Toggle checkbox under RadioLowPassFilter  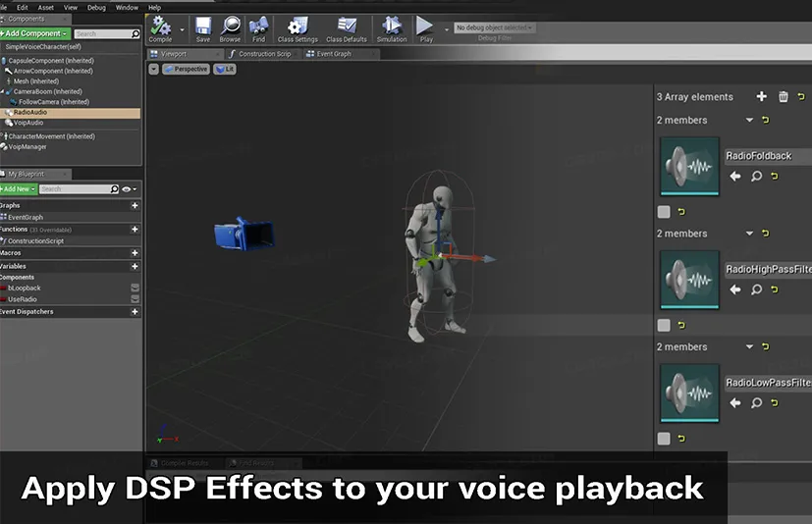(x=664, y=439)
